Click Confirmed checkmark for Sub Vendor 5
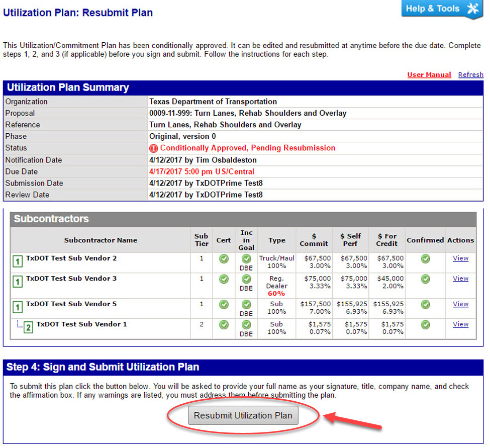This screenshot has width=490, height=448. coord(425,305)
